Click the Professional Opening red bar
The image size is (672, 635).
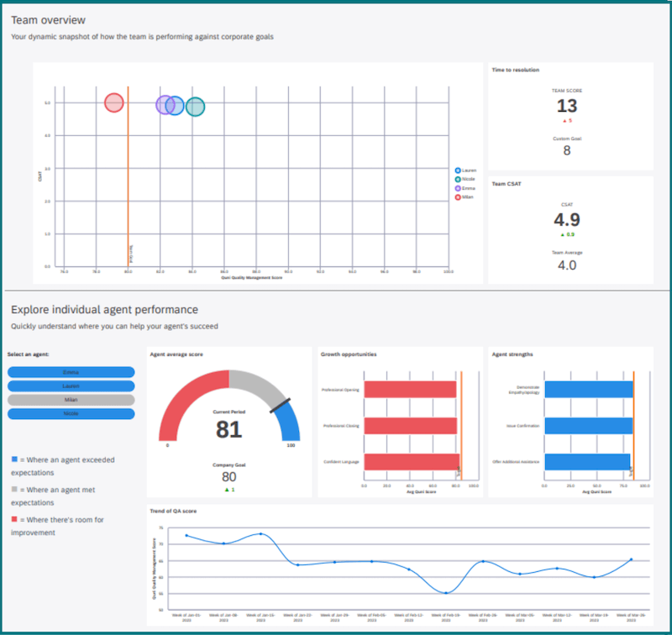coord(410,390)
